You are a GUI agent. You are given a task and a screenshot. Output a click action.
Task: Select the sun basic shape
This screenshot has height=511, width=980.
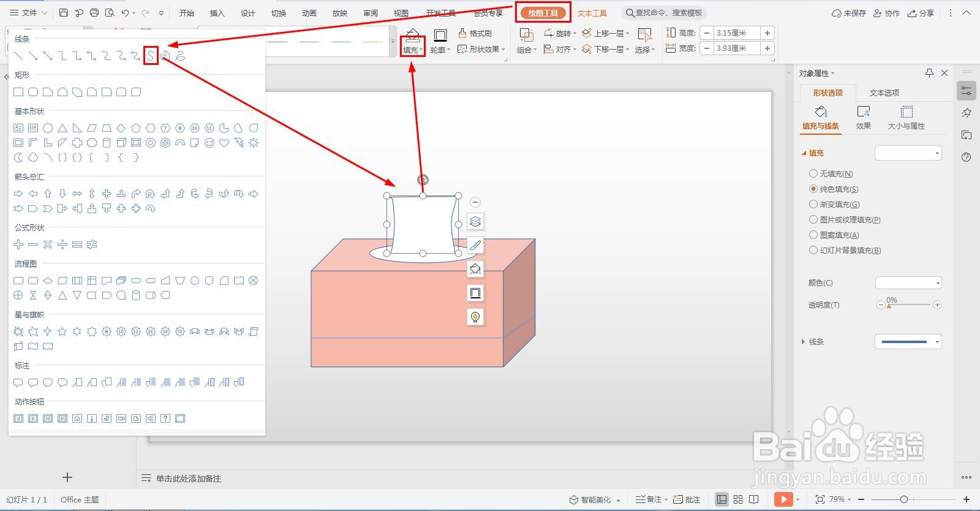(254, 143)
